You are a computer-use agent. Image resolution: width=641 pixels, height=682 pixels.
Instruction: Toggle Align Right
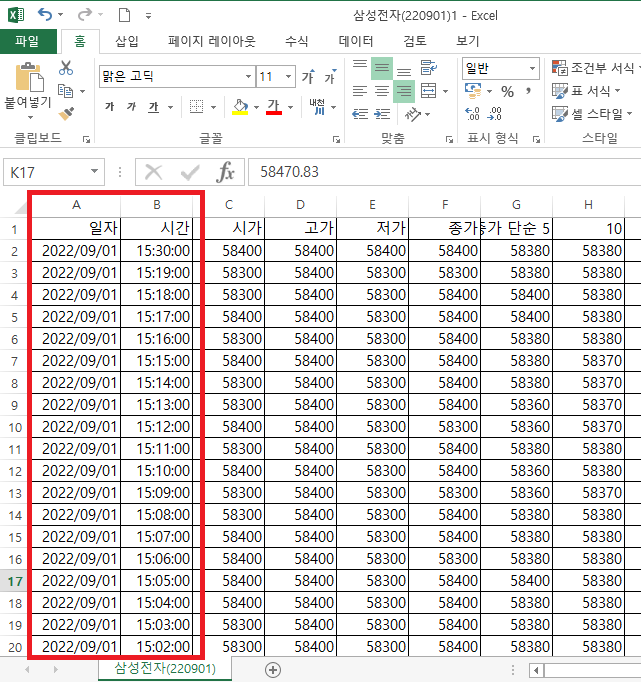(404, 91)
